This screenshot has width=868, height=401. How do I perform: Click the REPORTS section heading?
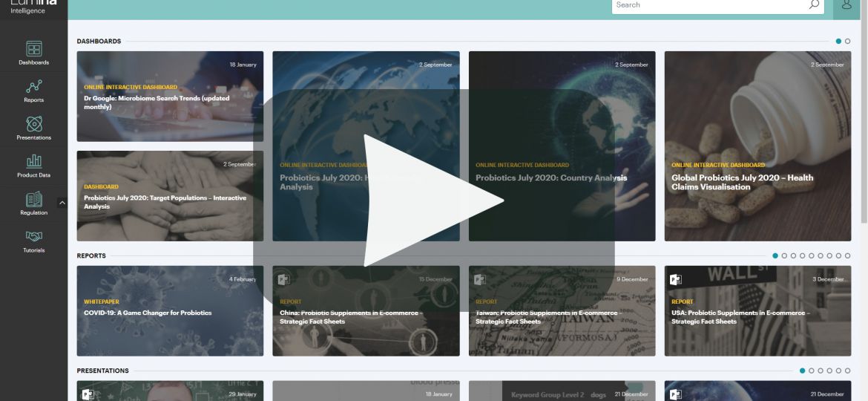91,256
